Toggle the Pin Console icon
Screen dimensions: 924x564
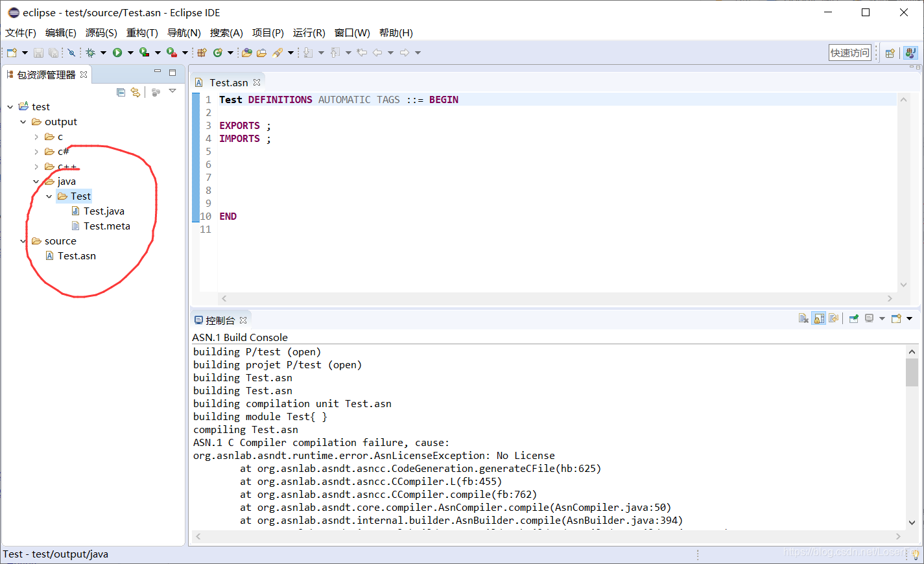[854, 318]
